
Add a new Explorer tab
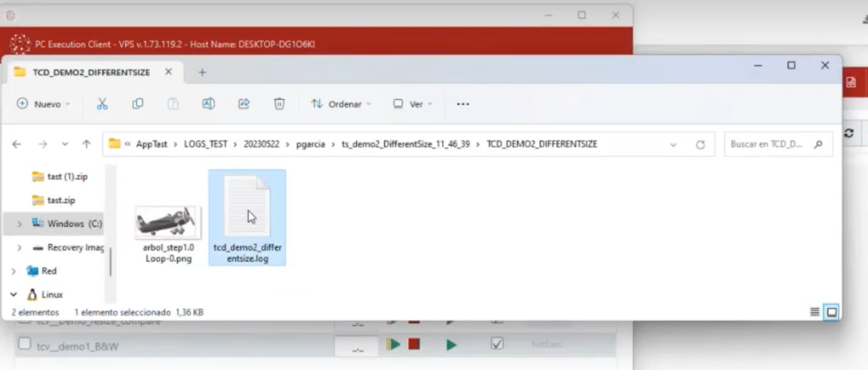[202, 72]
